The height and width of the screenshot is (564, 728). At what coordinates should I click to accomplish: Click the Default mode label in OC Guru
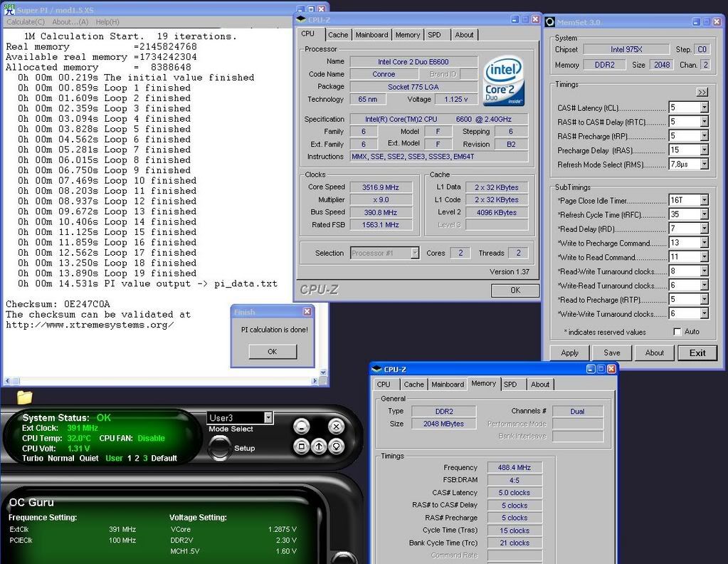[164, 459]
